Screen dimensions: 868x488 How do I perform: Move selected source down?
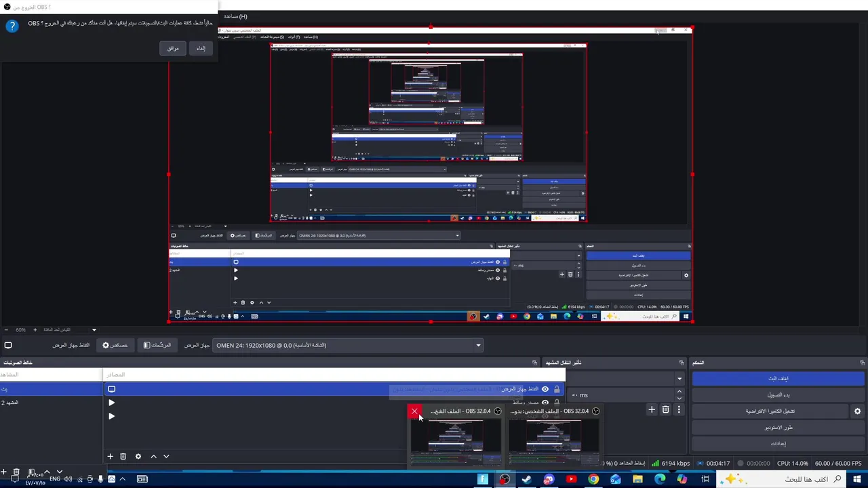coord(166,457)
